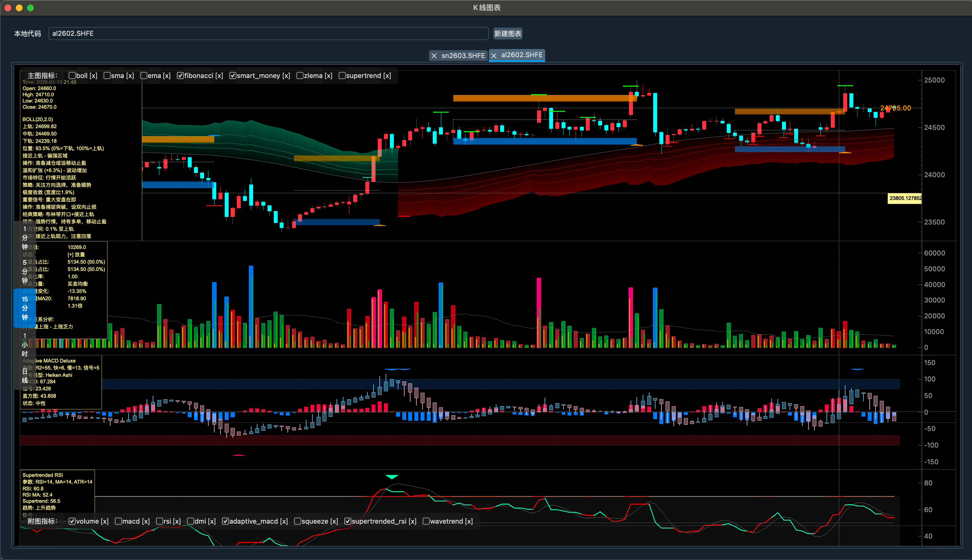The height and width of the screenshot is (560, 972).
Task: Open the 日线 daily timeframe tab
Action: (x=25, y=376)
